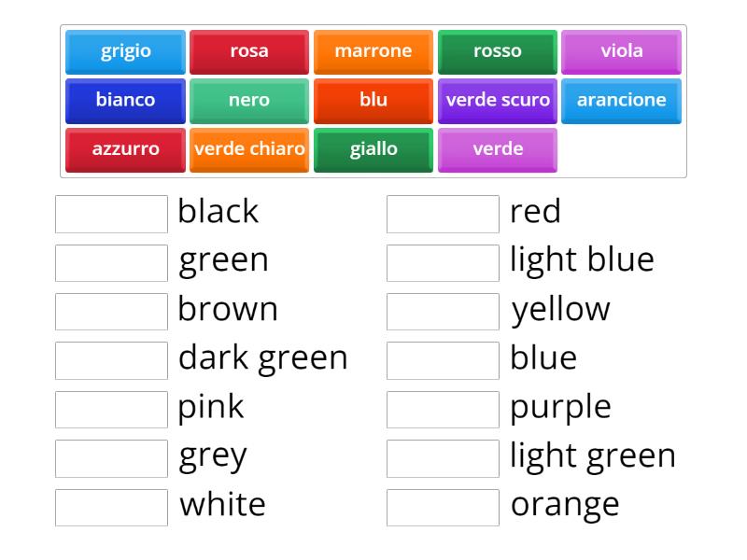
Task: Select the 'grigio' tile
Action: coord(124,51)
